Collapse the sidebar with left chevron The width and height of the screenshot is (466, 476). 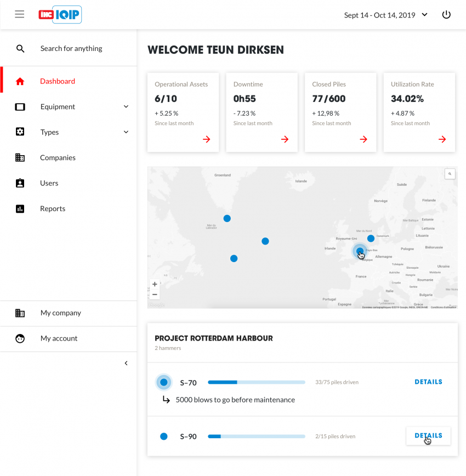point(126,363)
